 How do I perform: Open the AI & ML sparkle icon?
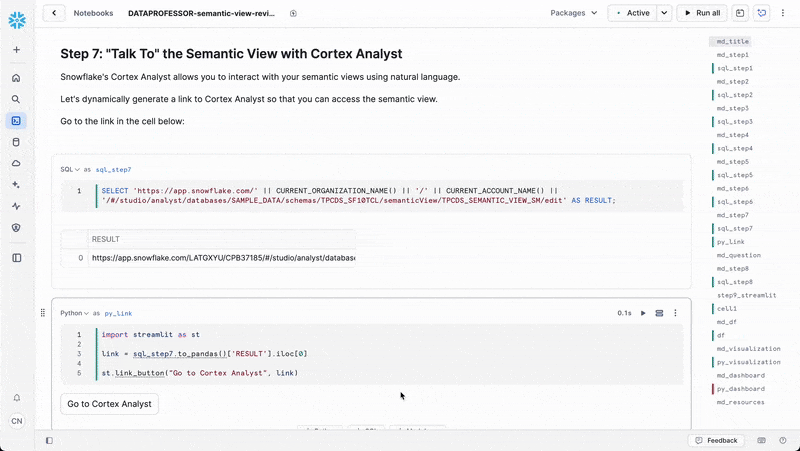click(x=16, y=185)
